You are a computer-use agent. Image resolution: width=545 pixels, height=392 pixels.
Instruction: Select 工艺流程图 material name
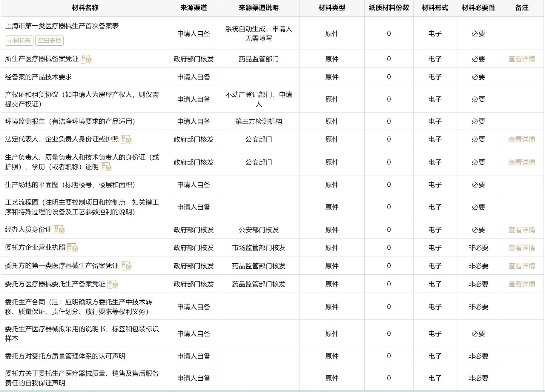[x=82, y=207]
